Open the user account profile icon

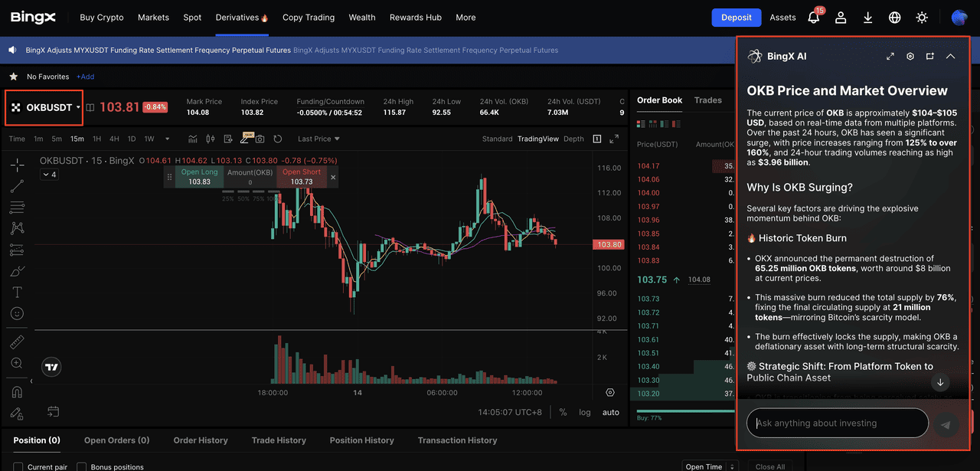pos(841,18)
